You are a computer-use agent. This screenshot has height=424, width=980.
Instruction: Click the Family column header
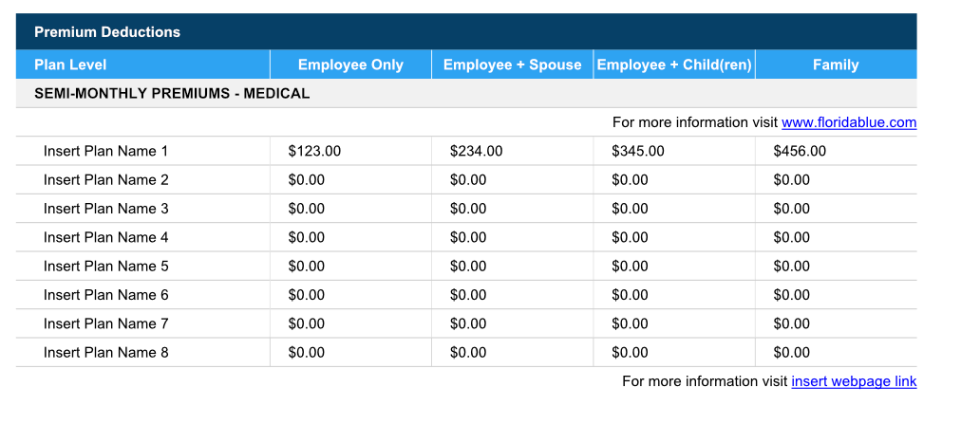[x=836, y=65]
